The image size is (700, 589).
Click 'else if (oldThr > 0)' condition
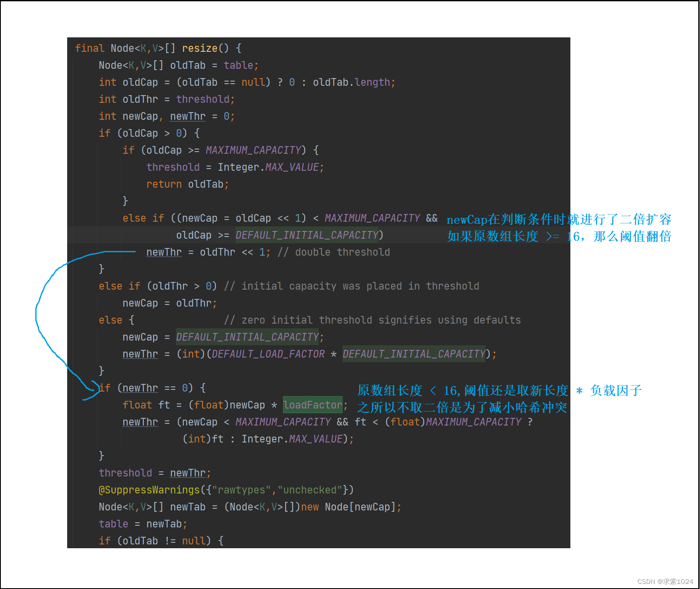[158, 286]
